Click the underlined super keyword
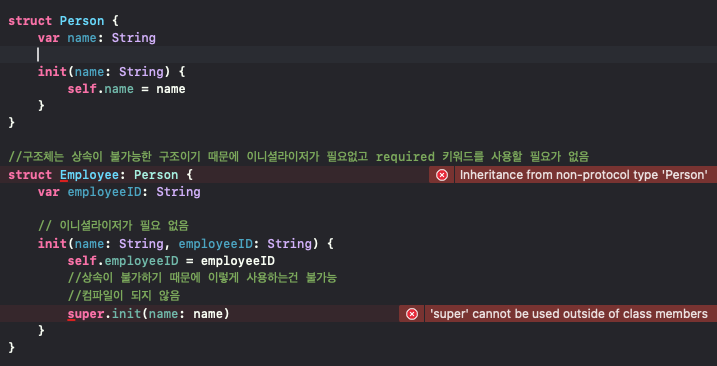 [x=86, y=314]
